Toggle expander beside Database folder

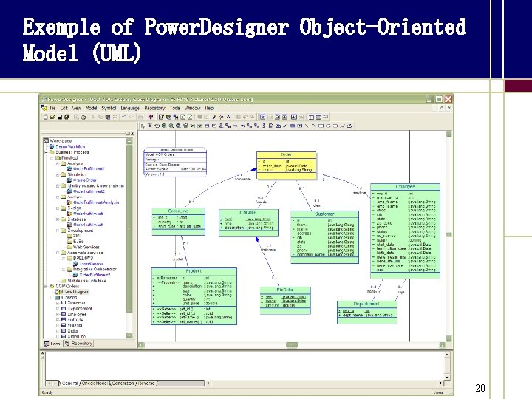coord(58,219)
